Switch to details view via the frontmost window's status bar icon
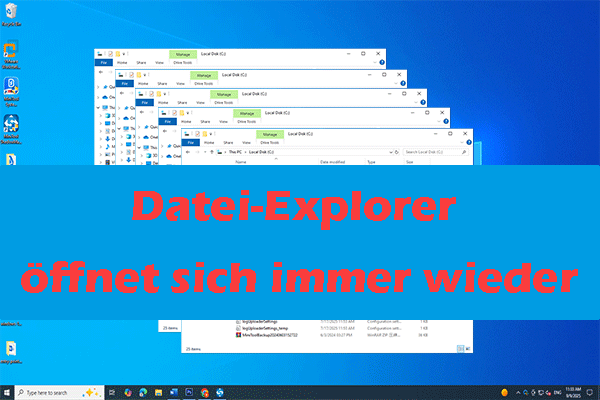The height and width of the screenshot is (400, 600). (x=461, y=349)
